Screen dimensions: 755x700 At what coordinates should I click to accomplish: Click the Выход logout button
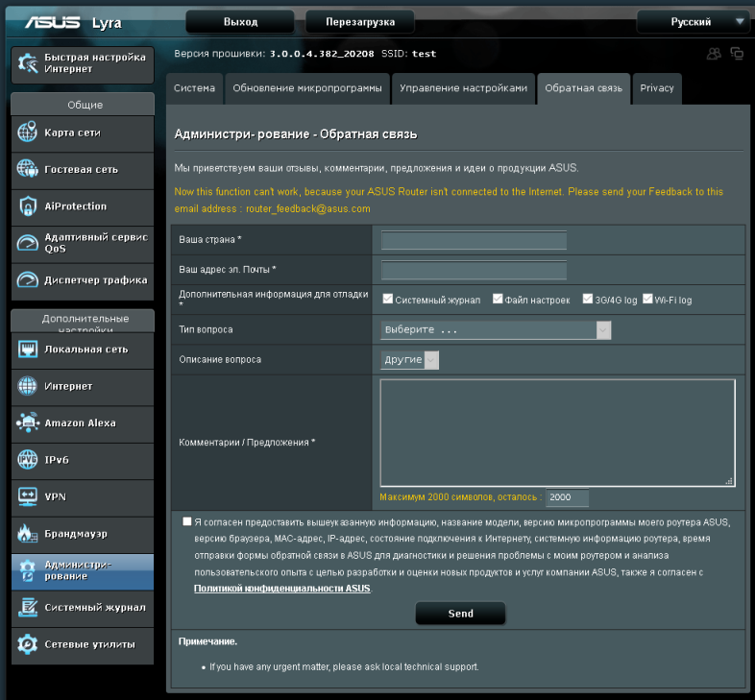click(240, 22)
